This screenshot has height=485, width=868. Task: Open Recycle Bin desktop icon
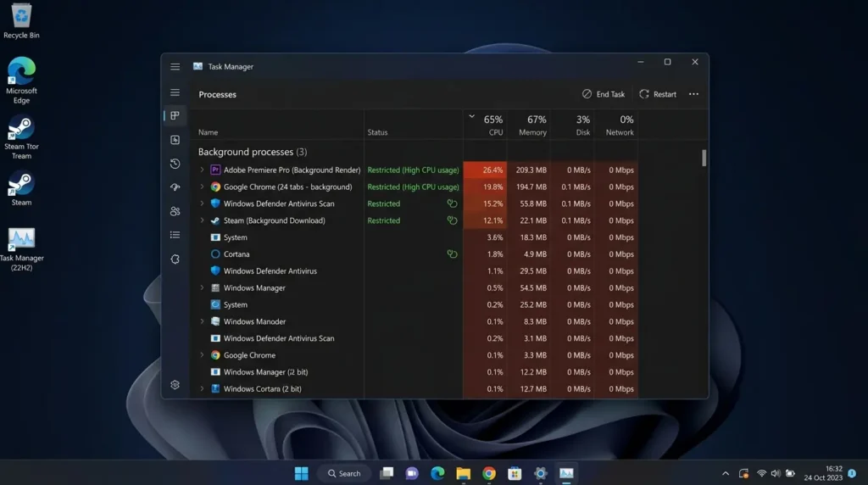[x=21, y=21]
